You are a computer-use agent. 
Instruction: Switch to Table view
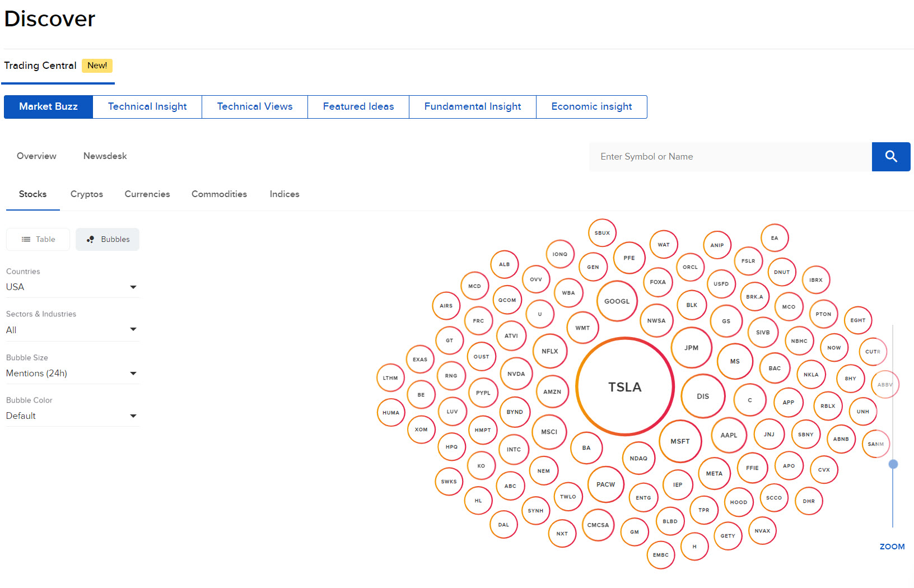(38, 239)
